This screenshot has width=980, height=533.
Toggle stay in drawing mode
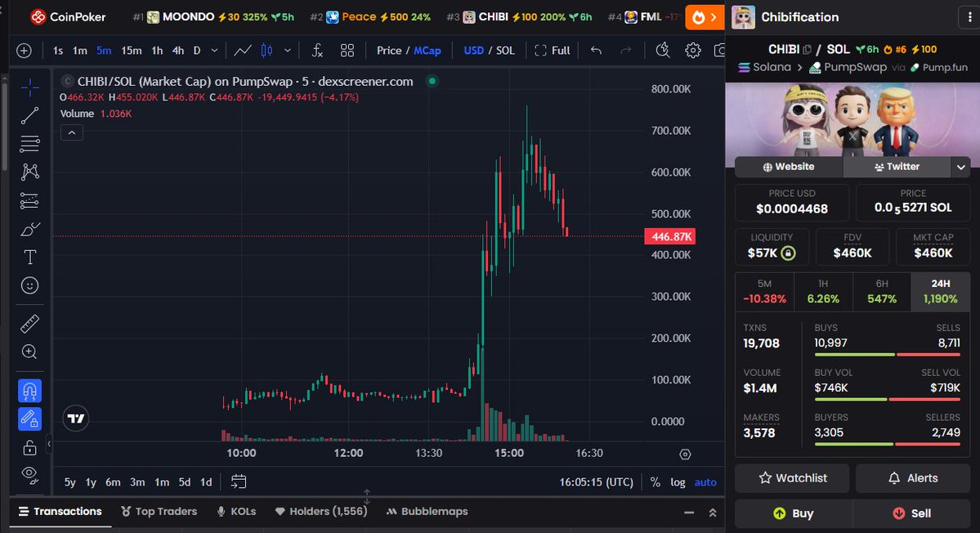click(29, 419)
